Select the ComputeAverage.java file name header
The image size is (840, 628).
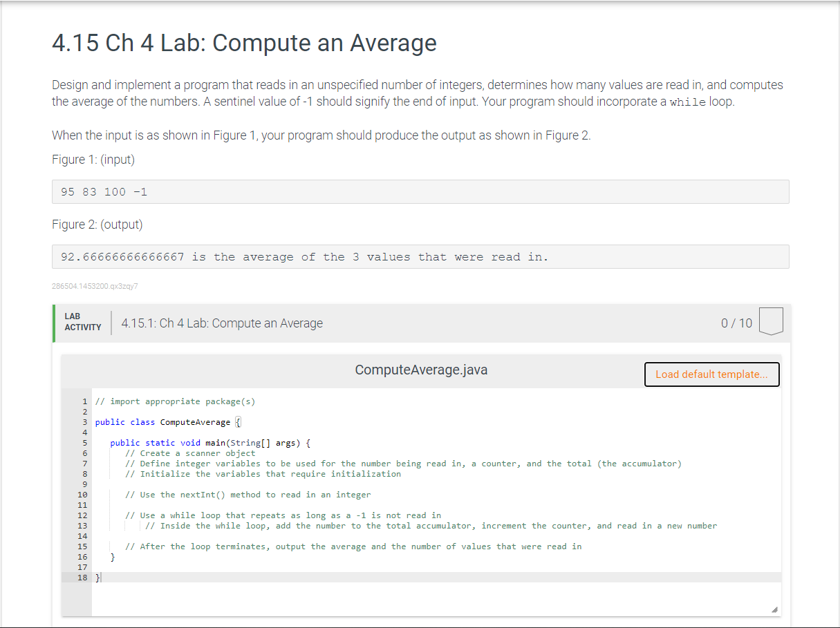point(421,370)
